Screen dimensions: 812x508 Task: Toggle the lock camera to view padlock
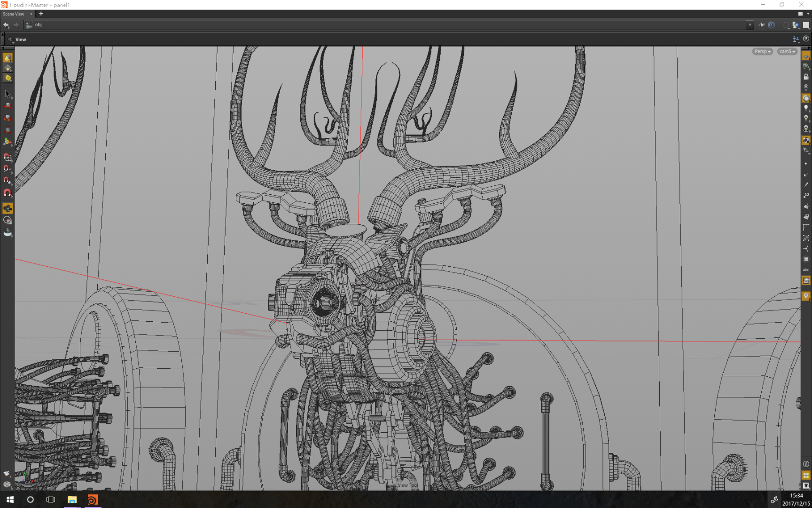tap(806, 77)
